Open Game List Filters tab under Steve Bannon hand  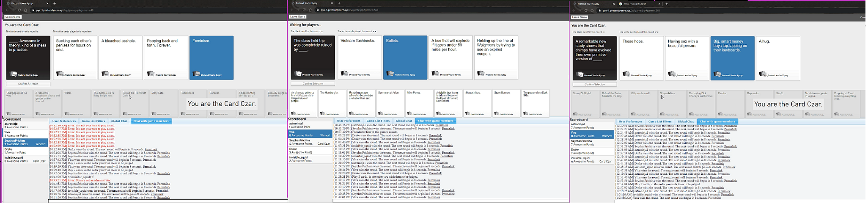(x=378, y=121)
